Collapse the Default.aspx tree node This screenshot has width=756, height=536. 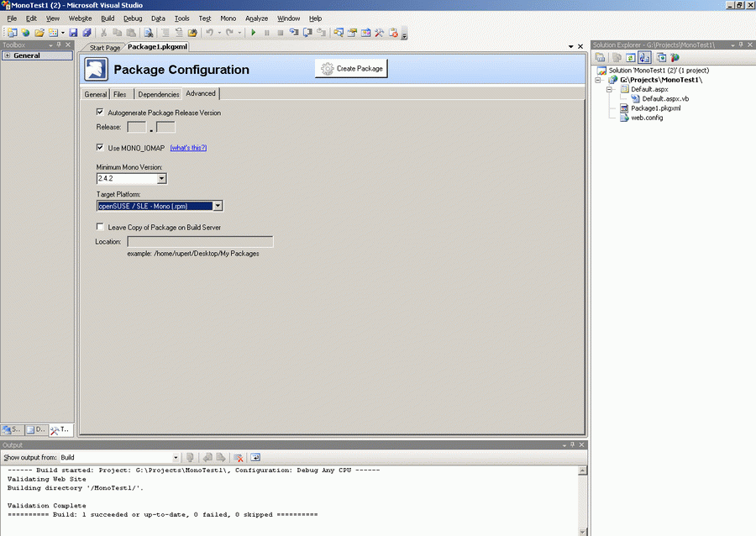coord(610,89)
